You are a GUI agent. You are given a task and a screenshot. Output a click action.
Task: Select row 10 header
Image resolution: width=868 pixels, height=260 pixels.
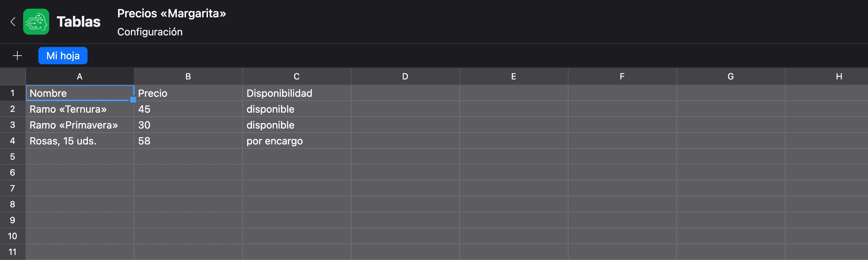pyautogui.click(x=13, y=236)
